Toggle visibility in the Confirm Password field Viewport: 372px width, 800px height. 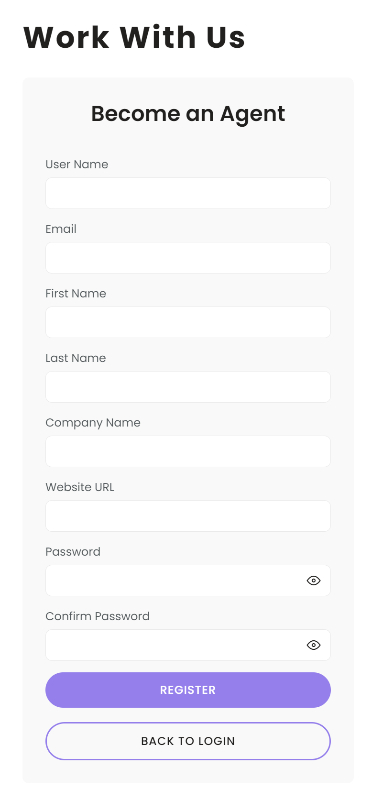pos(313,645)
